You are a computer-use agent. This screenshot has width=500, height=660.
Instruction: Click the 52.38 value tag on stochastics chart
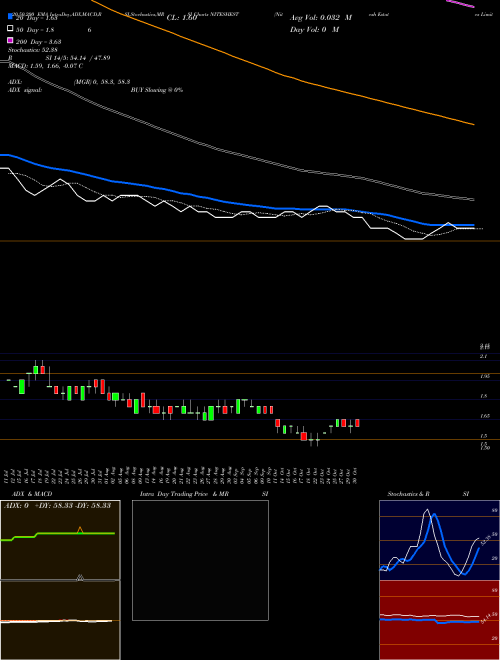[x=485, y=540]
